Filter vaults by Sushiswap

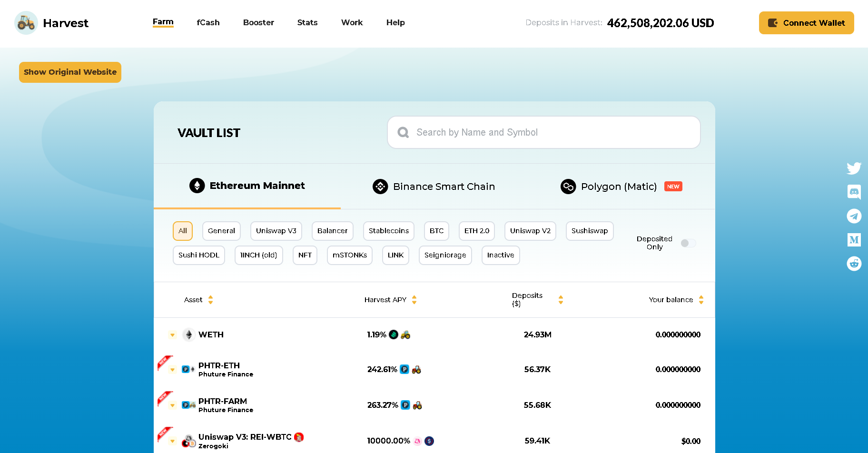(x=590, y=231)
